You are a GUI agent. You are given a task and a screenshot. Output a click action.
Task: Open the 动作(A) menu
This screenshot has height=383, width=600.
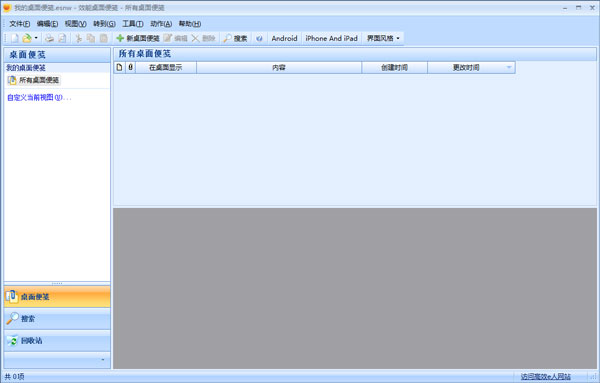tap(161, 24)
